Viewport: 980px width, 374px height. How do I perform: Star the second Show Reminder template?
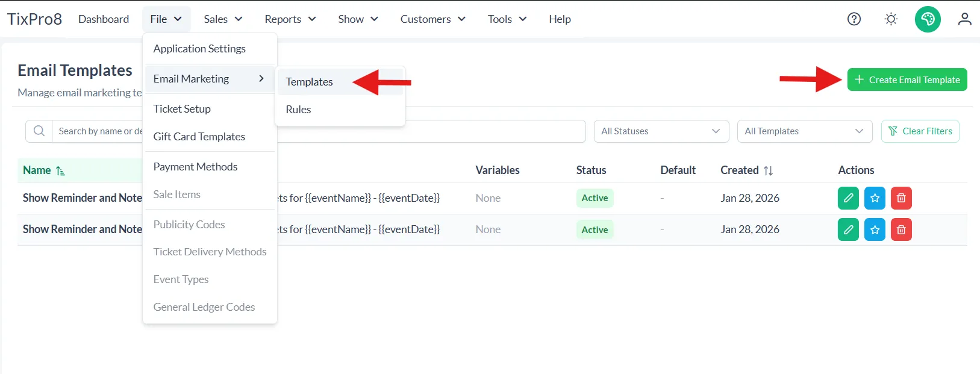coord(875,229)
